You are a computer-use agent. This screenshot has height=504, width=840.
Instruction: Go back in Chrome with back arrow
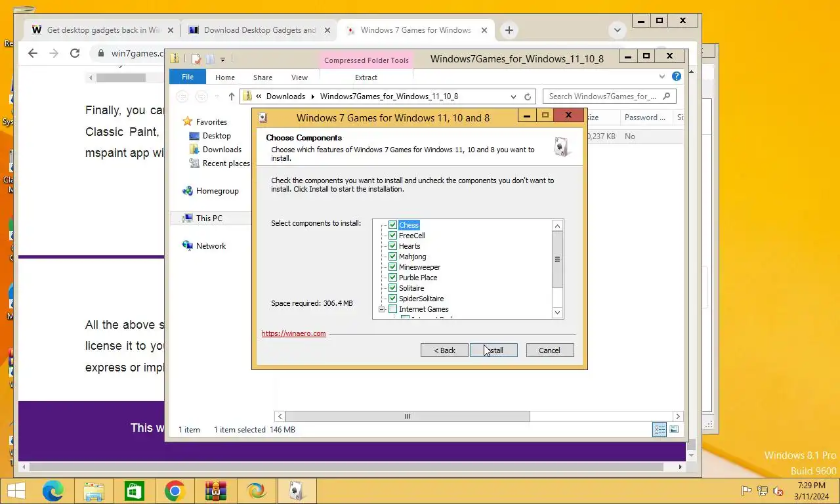tap(33, 53)
